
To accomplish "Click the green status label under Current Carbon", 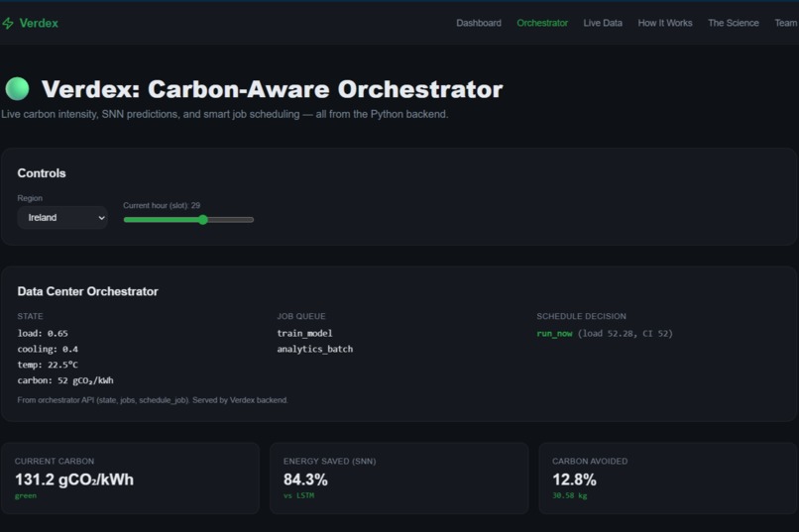I will 26,496.
